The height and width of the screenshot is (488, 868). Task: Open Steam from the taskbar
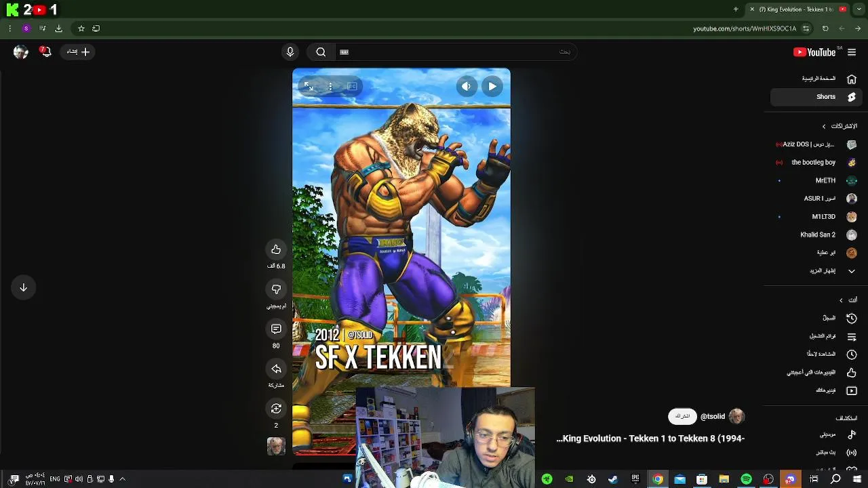pyautogui.click(x=613, y=479)
